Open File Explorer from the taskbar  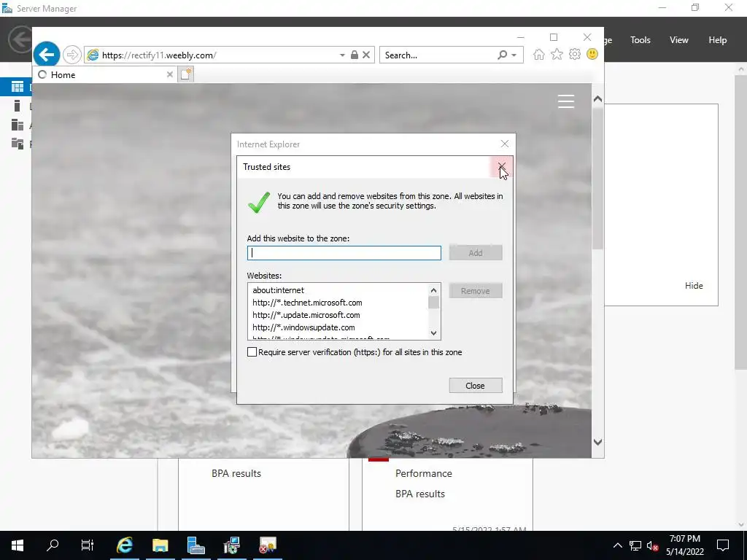(160, 545)
